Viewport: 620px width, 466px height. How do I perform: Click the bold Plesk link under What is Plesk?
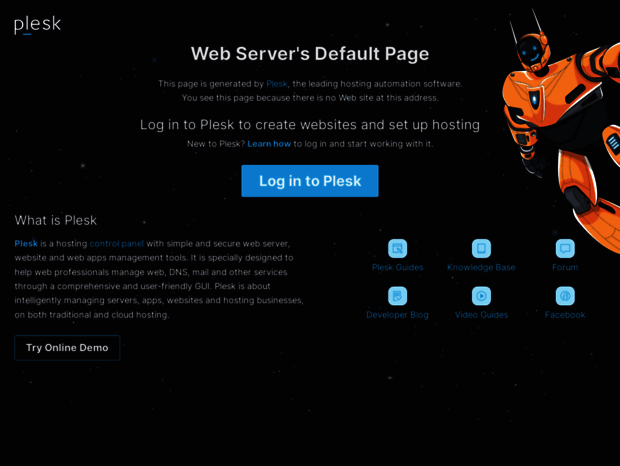[26, 243]
